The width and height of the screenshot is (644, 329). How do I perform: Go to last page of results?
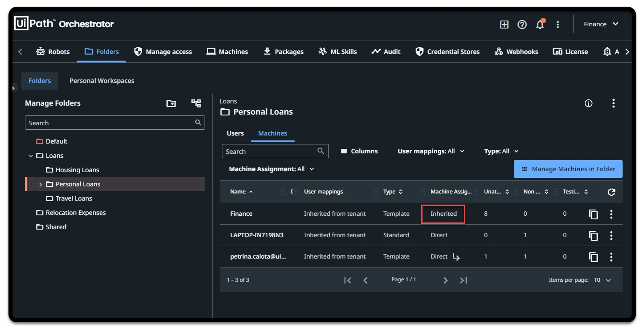pos(464,280)
